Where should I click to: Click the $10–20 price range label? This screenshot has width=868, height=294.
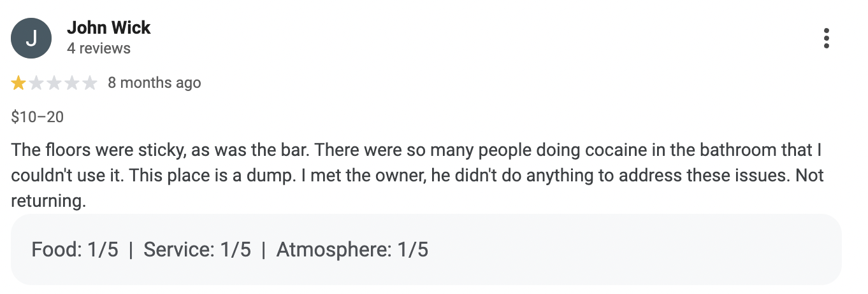pos(38,117)
